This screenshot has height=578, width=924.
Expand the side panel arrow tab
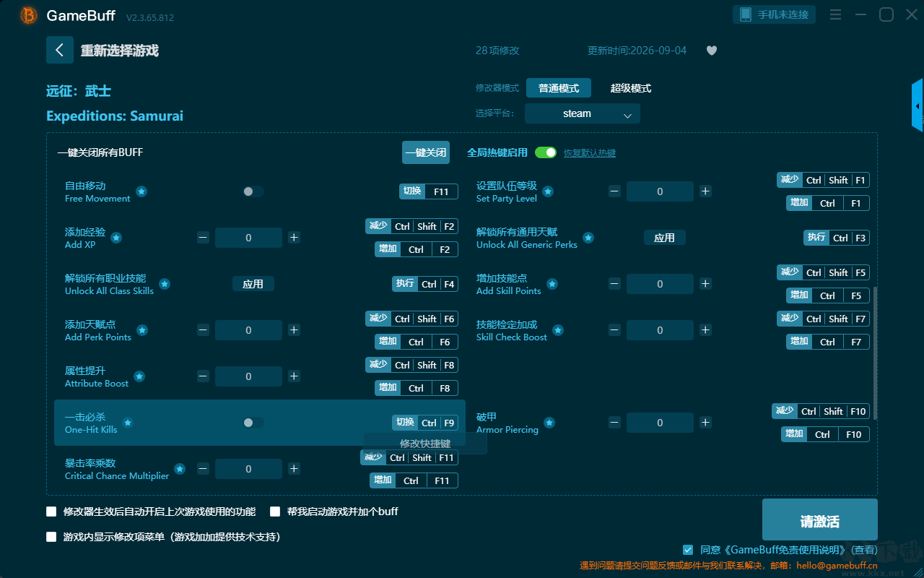(918, 105)
